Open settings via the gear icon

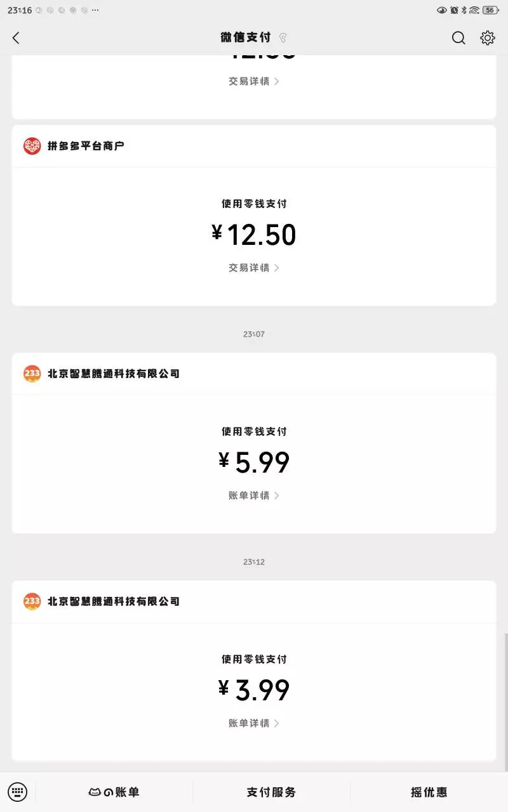(x=487, y=38)
